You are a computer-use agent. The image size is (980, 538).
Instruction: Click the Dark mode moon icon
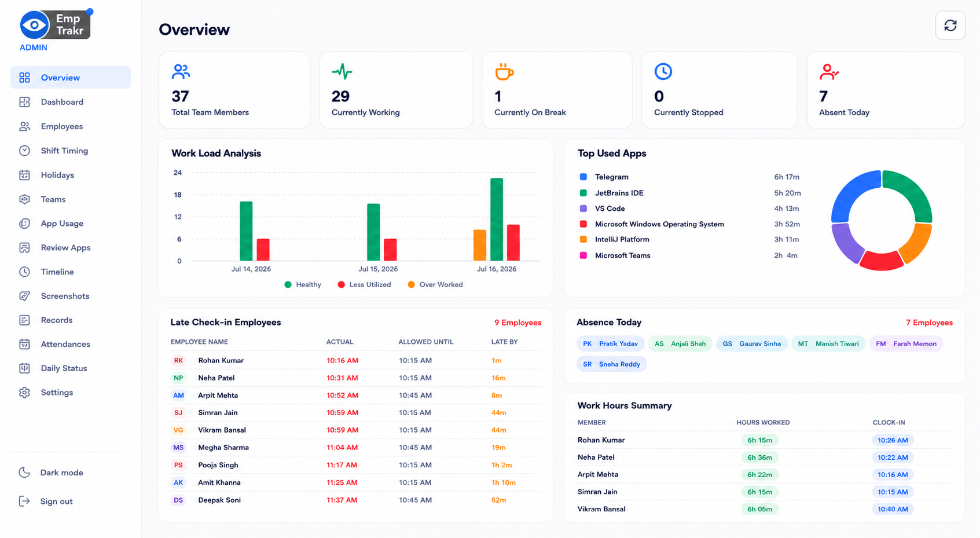(24, 473)
